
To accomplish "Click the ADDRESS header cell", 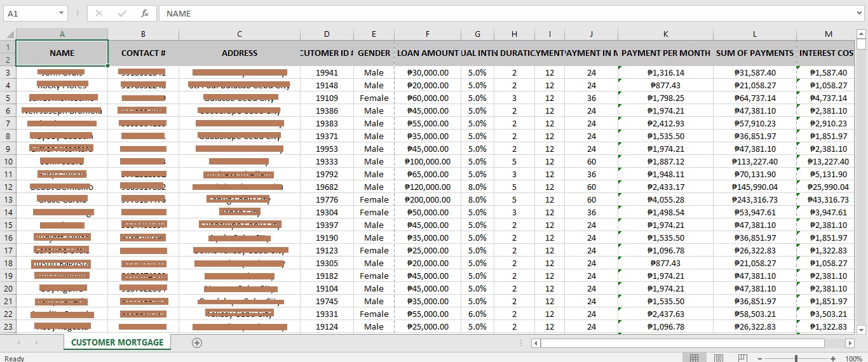I will coord(240,53).
